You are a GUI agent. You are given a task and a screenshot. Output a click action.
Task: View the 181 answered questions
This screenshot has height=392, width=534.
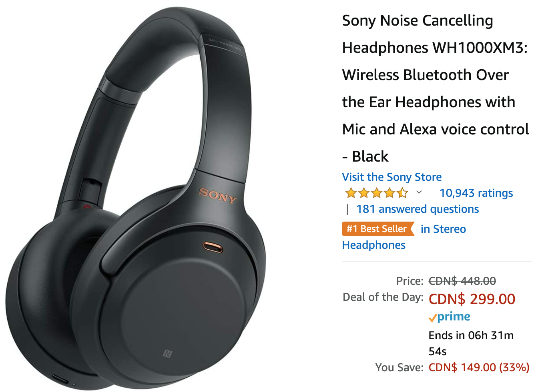point(418,209)
